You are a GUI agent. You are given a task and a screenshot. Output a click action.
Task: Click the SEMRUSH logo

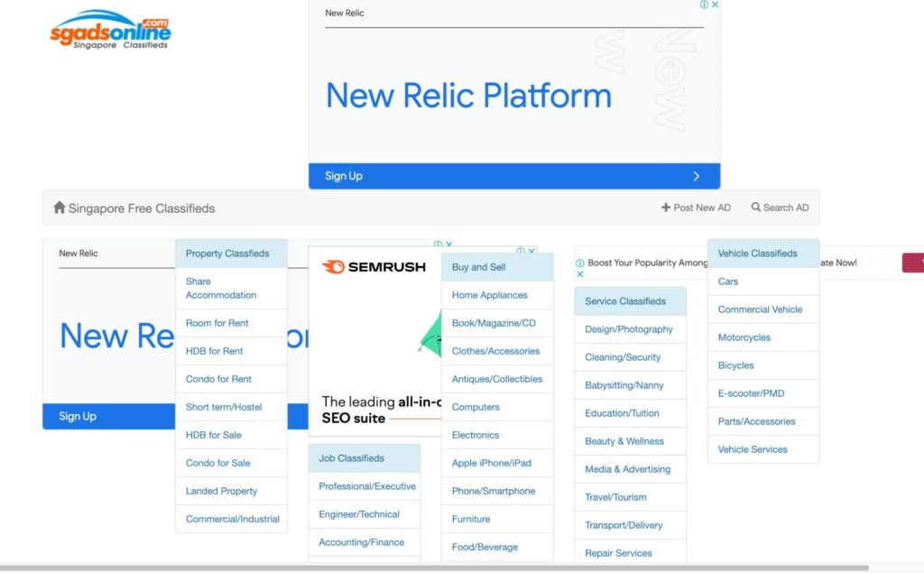pos(374,267)
